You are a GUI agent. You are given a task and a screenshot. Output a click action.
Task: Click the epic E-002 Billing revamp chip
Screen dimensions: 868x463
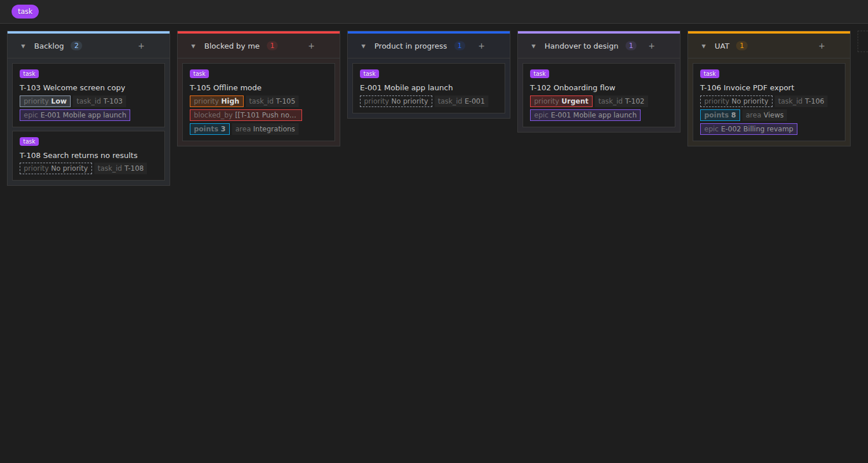pyautogui.click(x=749, y=129)
